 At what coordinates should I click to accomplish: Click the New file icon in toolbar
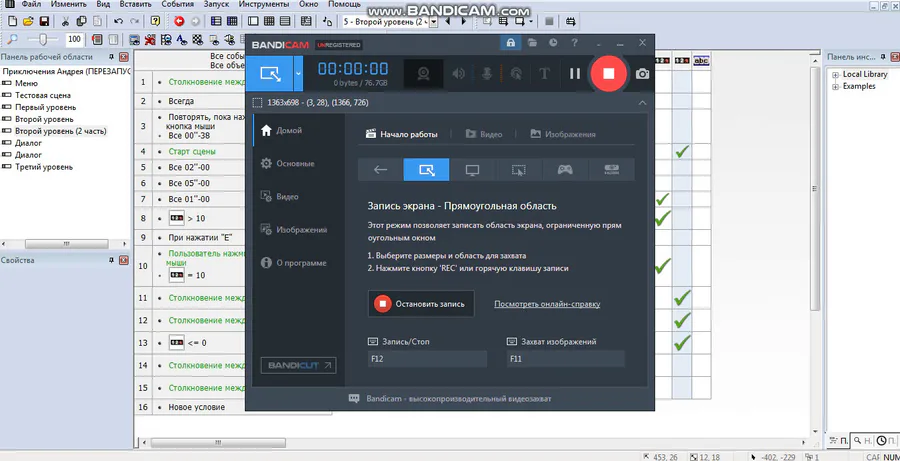(x=12, y=21)
